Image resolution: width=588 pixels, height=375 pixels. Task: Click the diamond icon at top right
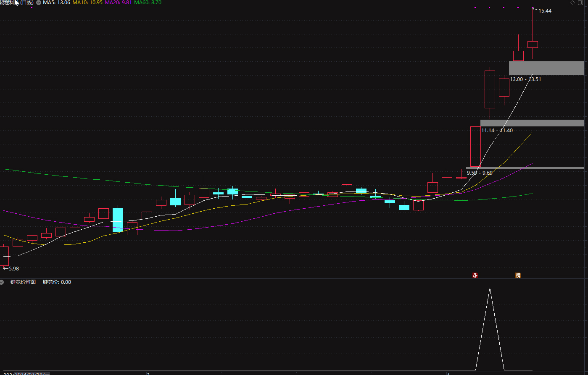572,3
